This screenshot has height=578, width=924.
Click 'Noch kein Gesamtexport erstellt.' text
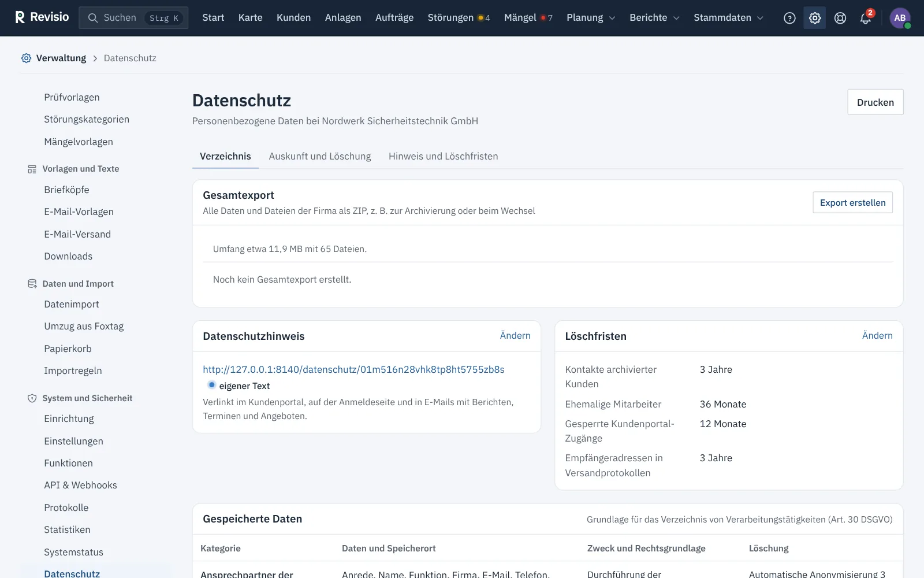(282, 279)
